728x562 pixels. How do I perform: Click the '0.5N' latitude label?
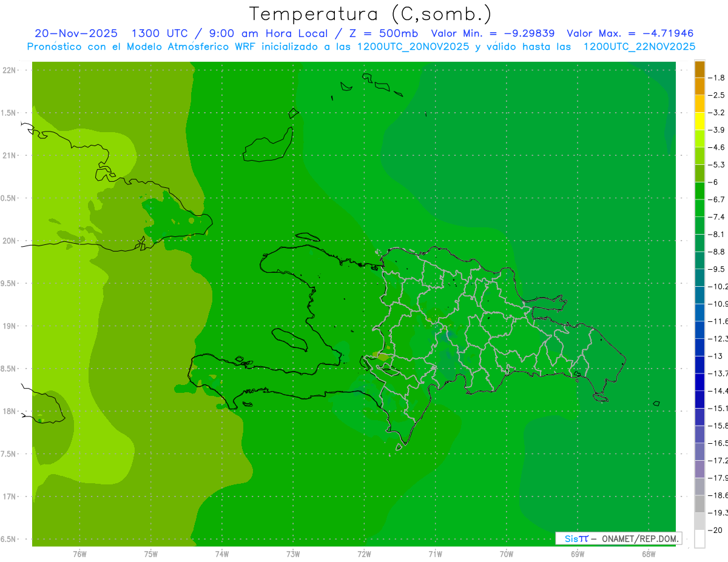(x=8, y=198)
